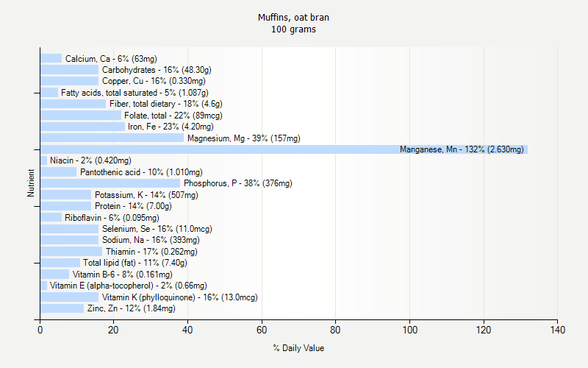Select the 'Vitamin B-6 - 8% (0.161mg)' label
The image size is (588, 368).
[122, 274]
